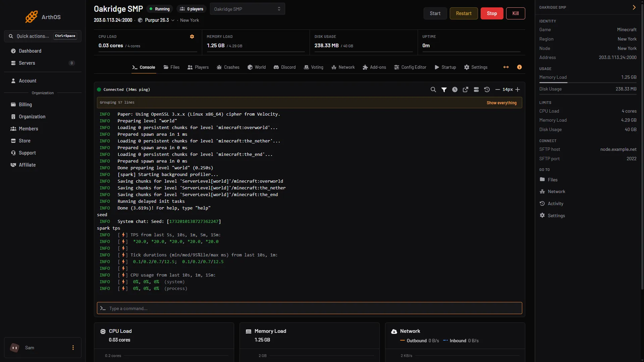Open Dashboard in sidebar
Viewport: 644px width, 362px height.
(x=43, y=51)
